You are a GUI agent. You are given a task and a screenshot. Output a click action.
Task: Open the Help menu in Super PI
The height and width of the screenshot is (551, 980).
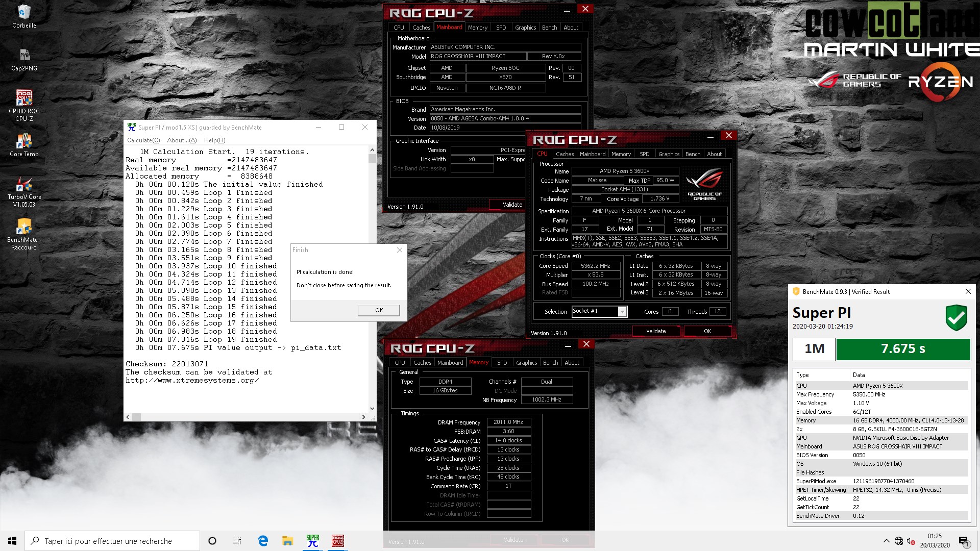(x=214, y=140)
